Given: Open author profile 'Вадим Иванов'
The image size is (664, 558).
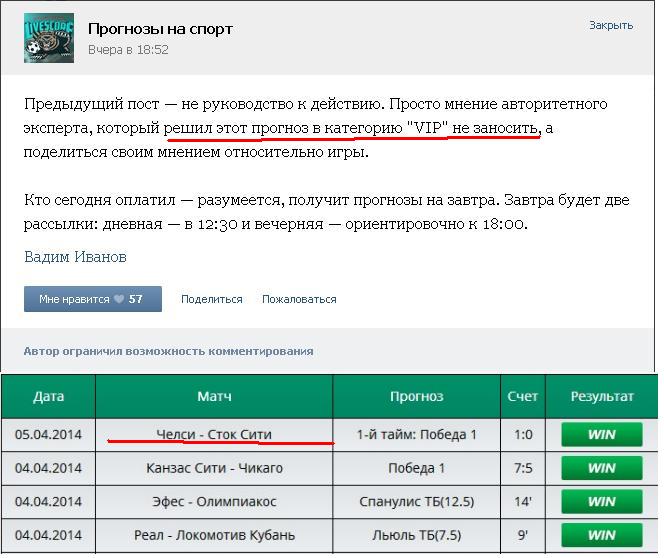Looking at the screenshot, I should (75, 257).
